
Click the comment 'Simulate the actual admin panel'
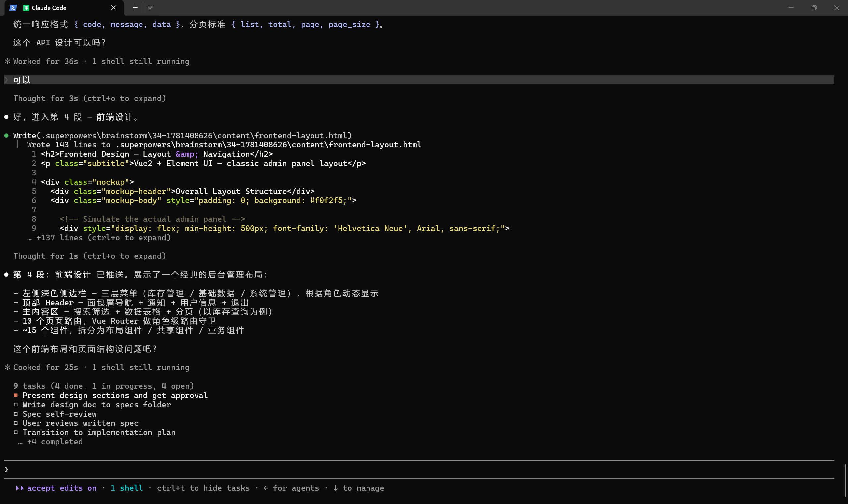tap(152, 219)
